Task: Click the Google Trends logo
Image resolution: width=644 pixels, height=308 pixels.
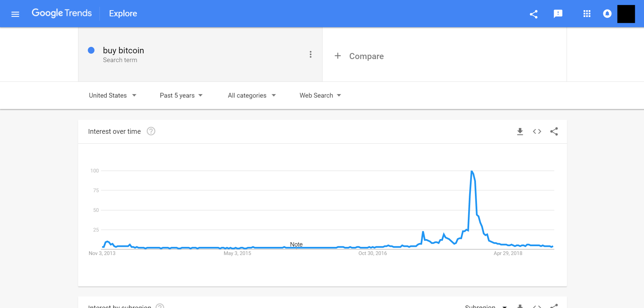Action: coord(62,13)
